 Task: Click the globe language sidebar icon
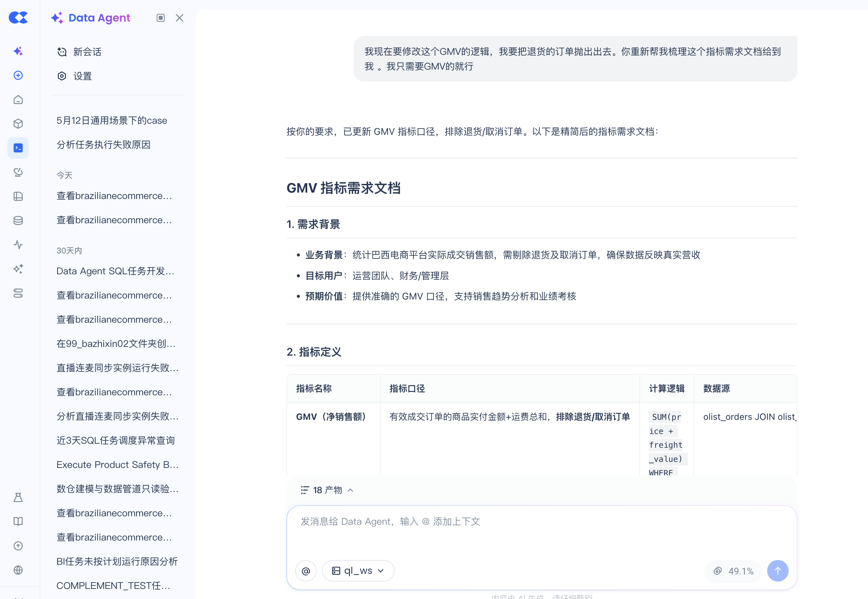point(18,570)
